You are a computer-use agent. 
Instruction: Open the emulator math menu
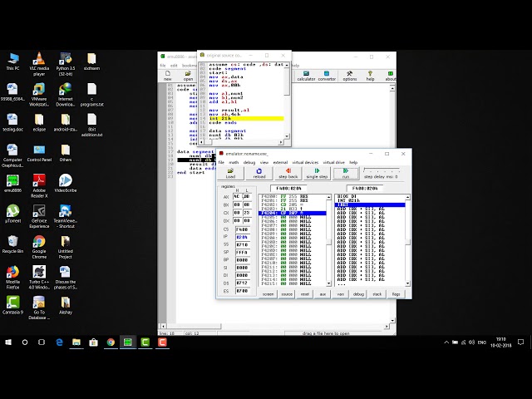click(x=234, y=163)
